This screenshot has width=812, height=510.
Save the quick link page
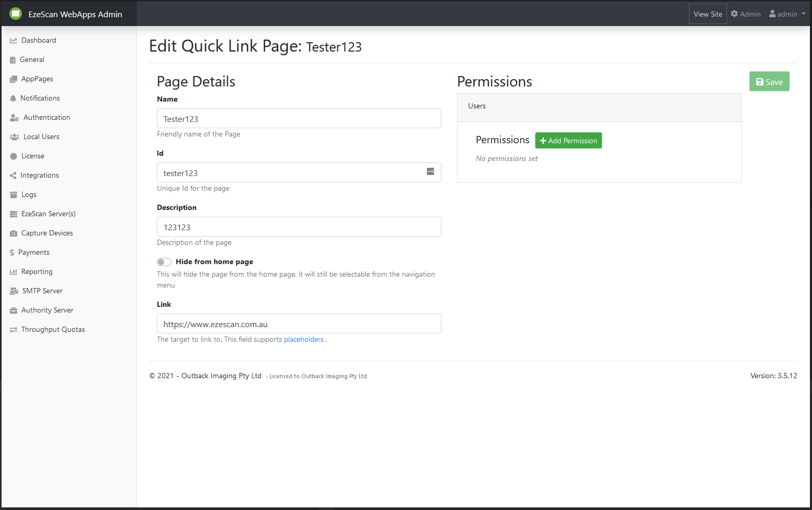tap(769, 82)
